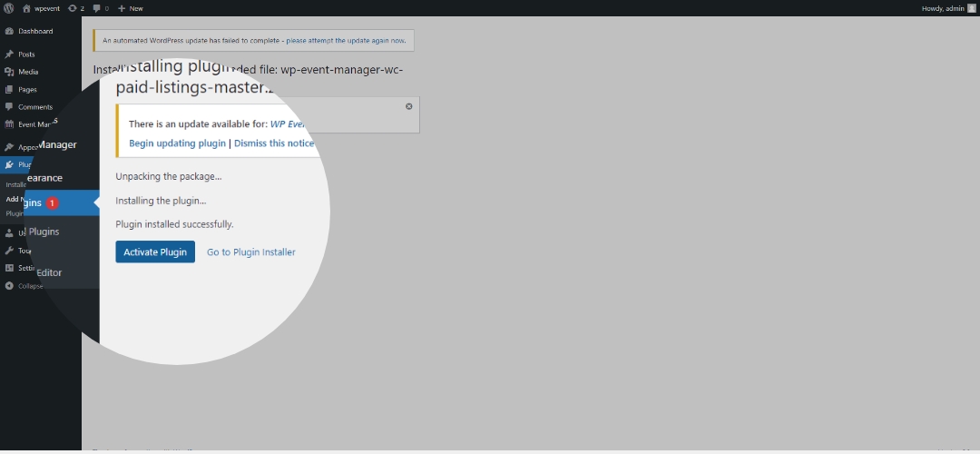This screenshot has height=454, width=980.
Task: Collapse the admin sidebar menu
Action: click(24, 286)
